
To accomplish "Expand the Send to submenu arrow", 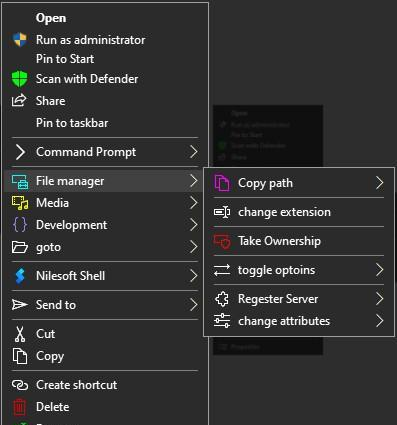I will click(x=194, y=305).
